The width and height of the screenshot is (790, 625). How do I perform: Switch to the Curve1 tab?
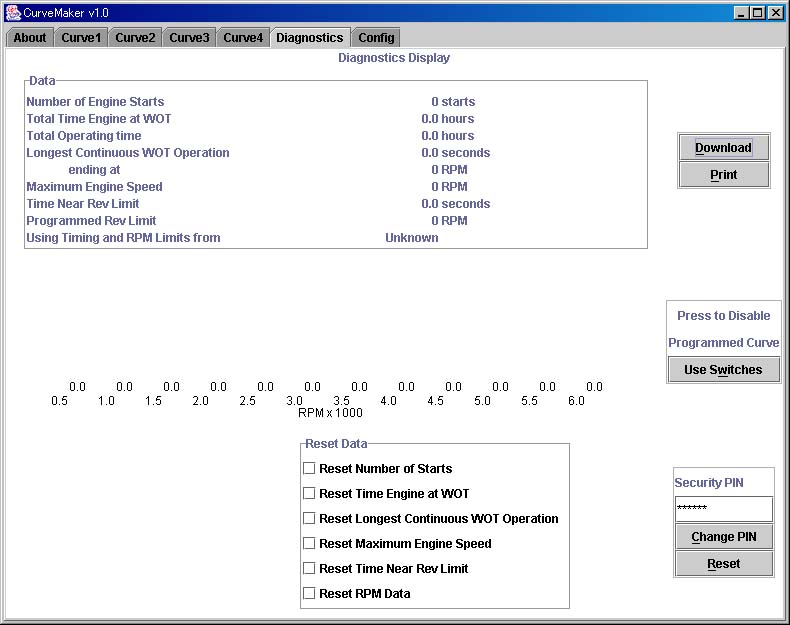pyautogui.click(x=81, y=38)
